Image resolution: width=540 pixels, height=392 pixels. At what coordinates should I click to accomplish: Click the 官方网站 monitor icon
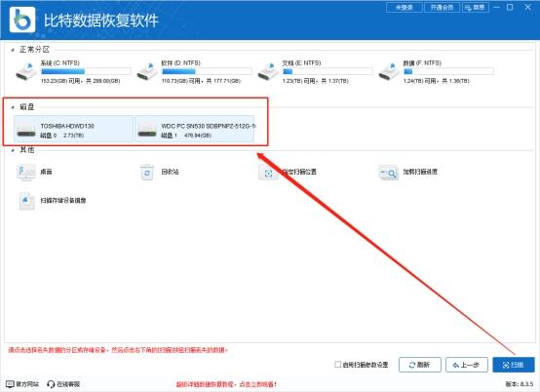click(11, 384)
